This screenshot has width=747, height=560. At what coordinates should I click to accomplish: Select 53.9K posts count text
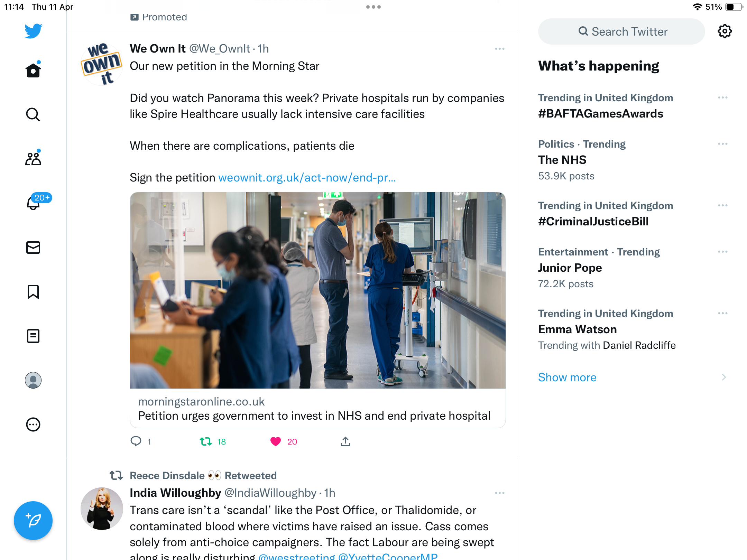566,176
